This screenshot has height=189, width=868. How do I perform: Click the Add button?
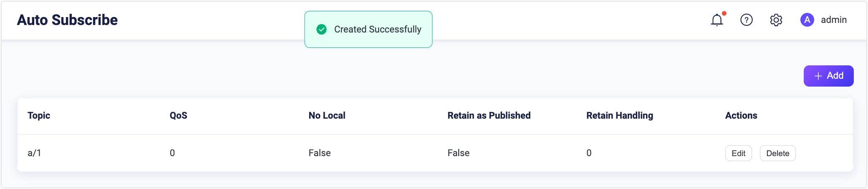[x=828, y=76]
